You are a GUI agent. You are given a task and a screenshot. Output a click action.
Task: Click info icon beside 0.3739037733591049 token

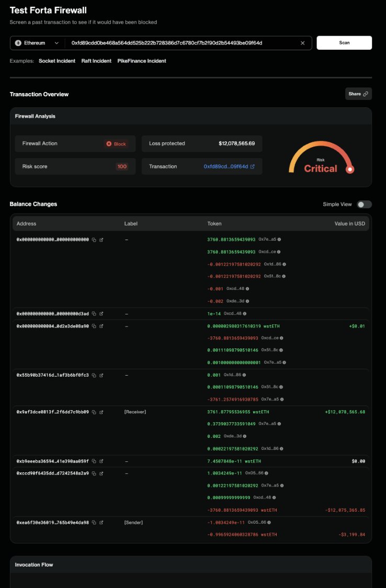pyautogui.click(x=279, y=424)
